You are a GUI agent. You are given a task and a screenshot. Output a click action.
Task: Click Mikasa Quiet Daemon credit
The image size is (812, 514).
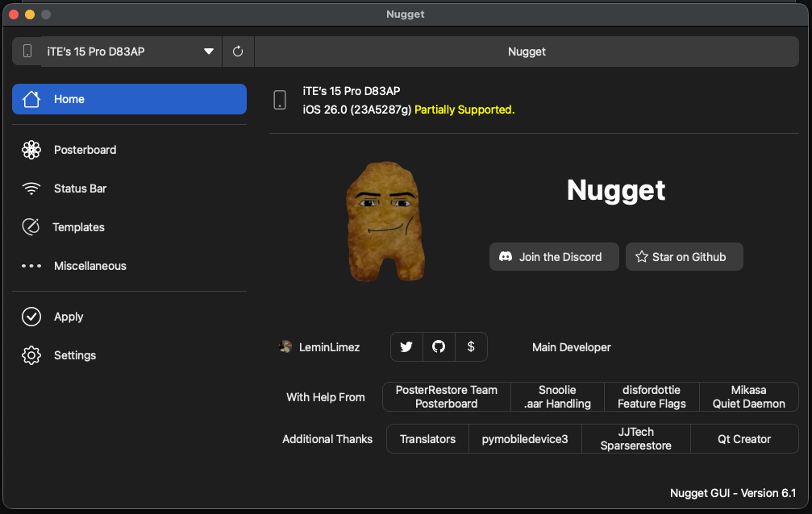pos(749,397)
